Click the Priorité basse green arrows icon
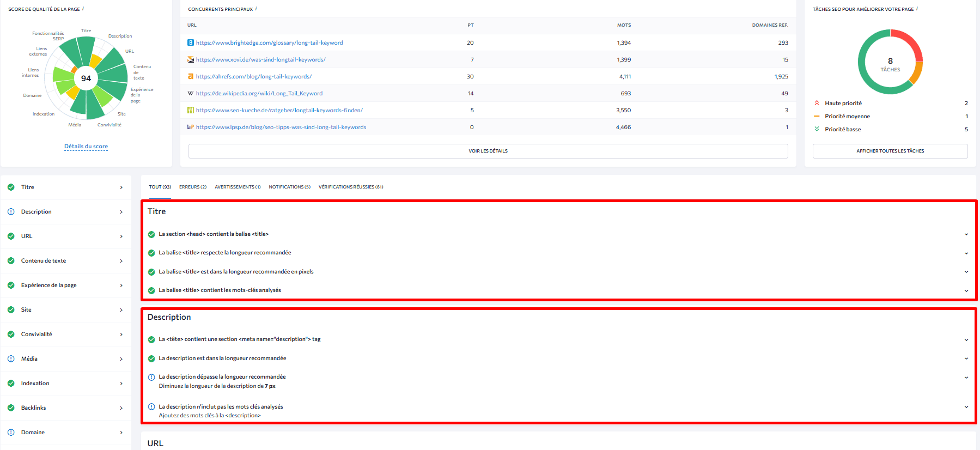The width and height of the screenshot is (980, 450). pyautogui.click(x=817, y=129)
